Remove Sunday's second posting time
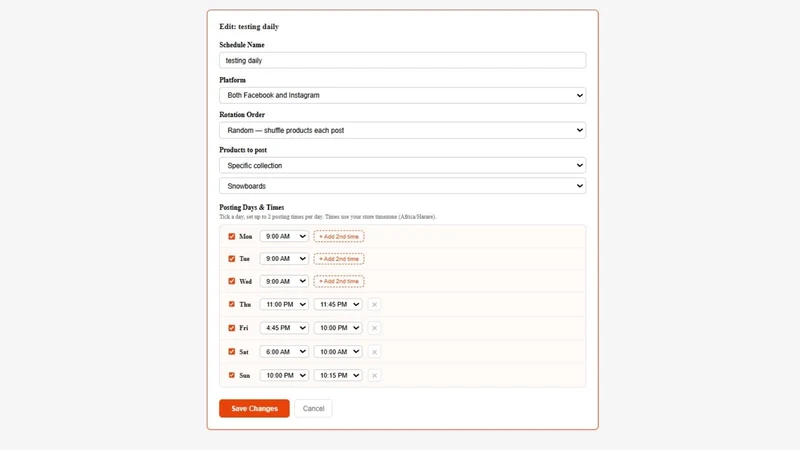 (374, 376)
